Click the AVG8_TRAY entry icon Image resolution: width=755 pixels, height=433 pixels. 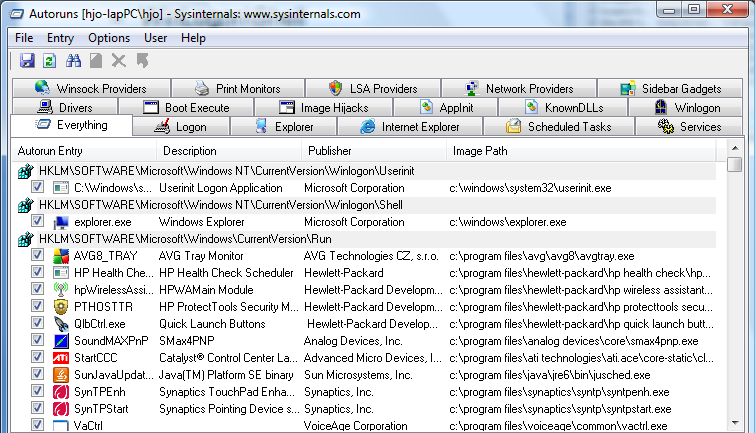click(61, 256)
